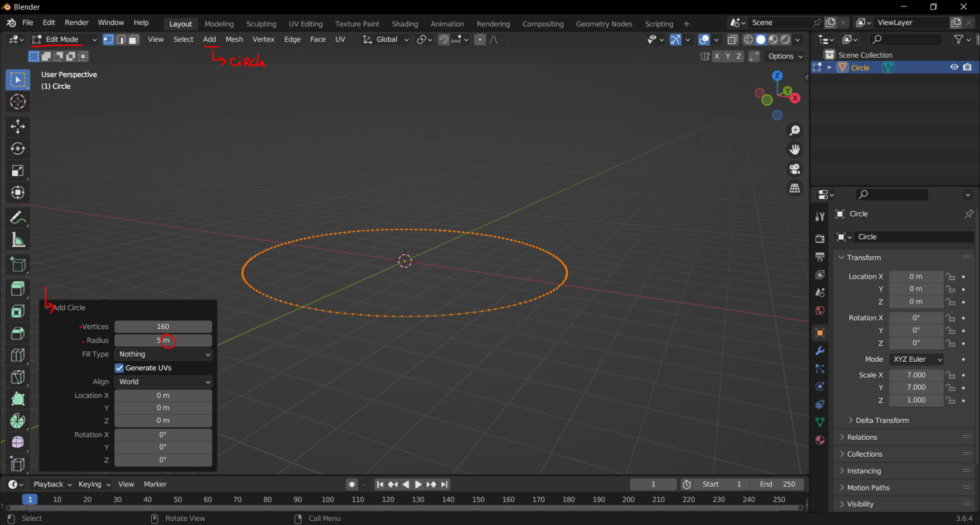Open Keying popover in timeline
Image resolution: width=980 pixels, height=525 pixels.
[x=94, y=484]
